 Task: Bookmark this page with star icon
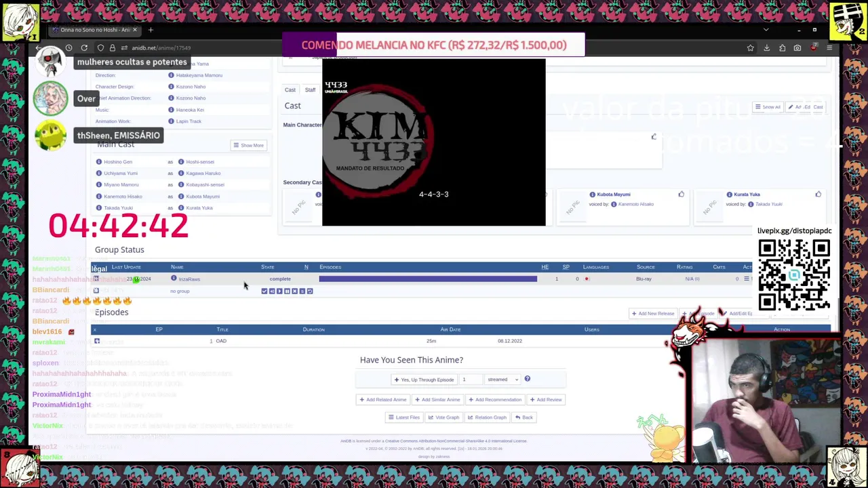click(x=751, y=48)
